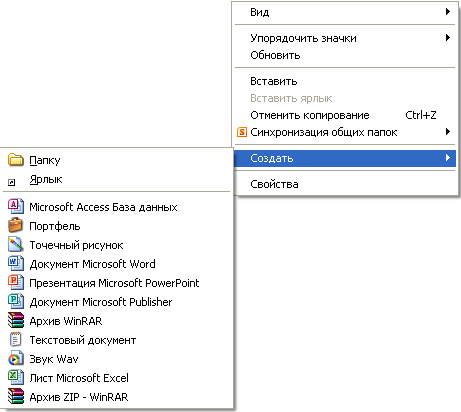This screenshot has width=461, height=412.
Task: Click the shortcut arrow icon beside Ярлык
Action: pos(12,182)
